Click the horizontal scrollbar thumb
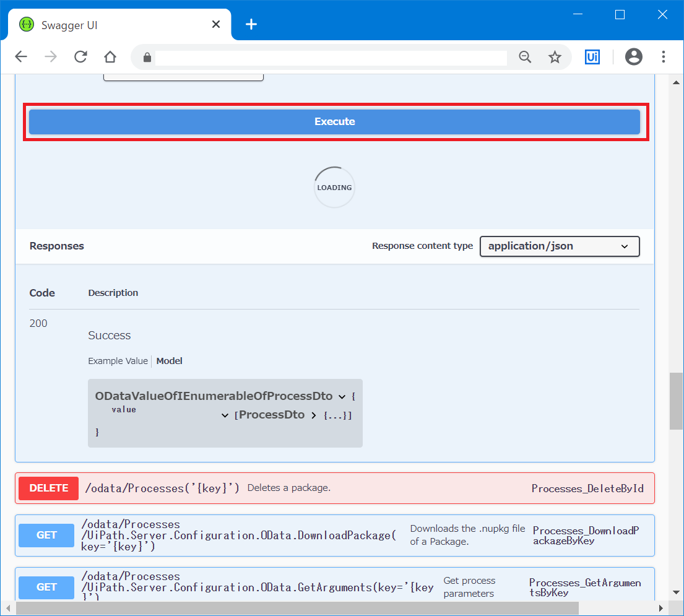Image resolution: width=684 pixels, height=616 pixels. coord(298,608)
